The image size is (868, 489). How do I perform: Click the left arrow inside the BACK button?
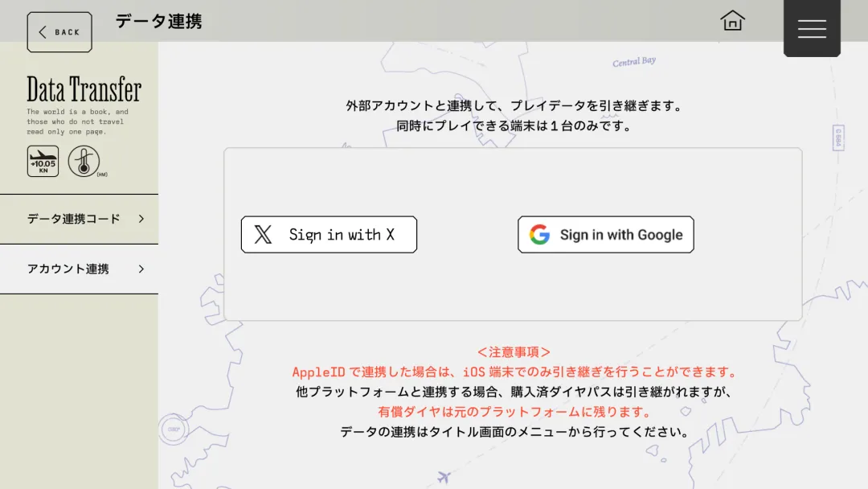(43, 32)
